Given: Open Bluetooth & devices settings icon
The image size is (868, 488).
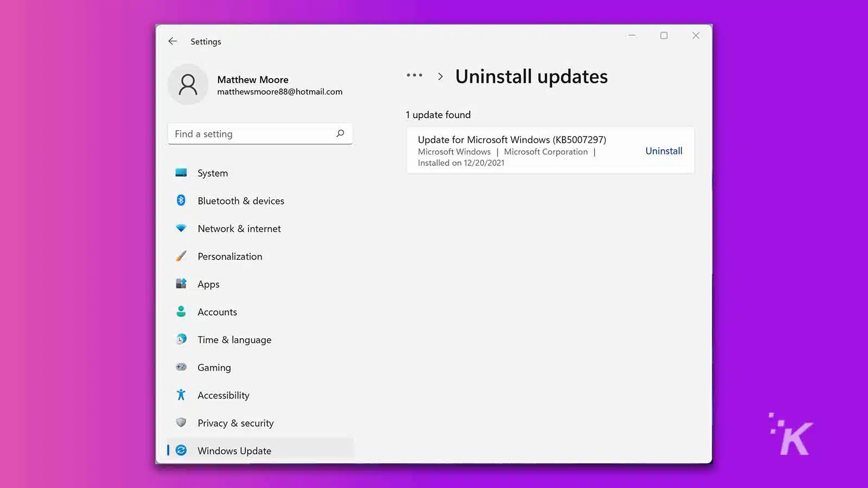Looking at the screenshot, I should point(181,200).
